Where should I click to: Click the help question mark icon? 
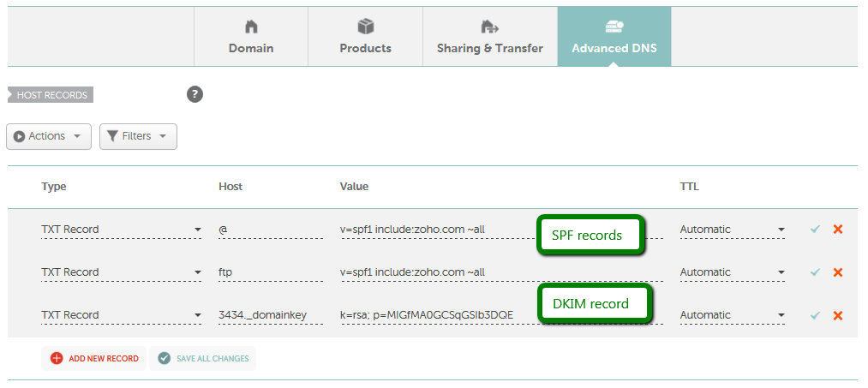point(195,94)
